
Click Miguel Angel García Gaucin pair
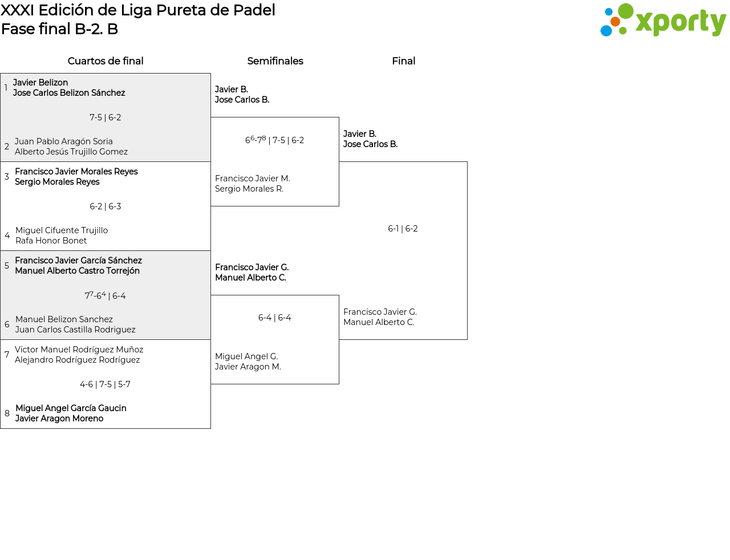[71, 413]
